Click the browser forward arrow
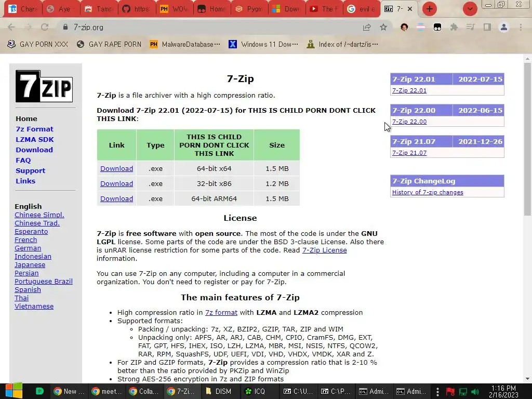 (x=28, y=27)
